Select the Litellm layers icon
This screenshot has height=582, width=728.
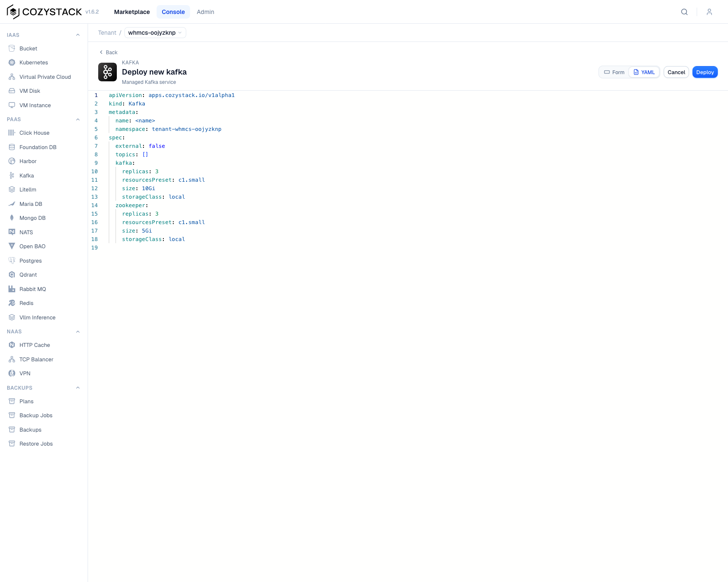pyautogui.click(x=12, y=189)
